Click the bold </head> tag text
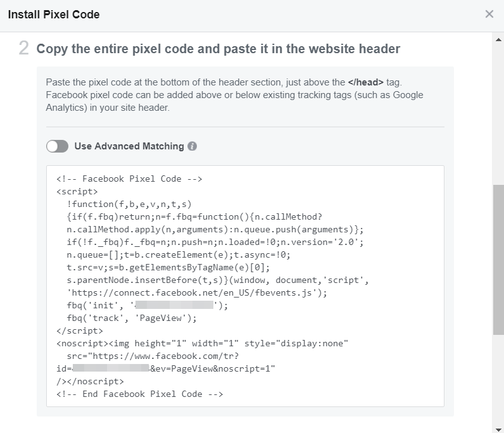This screenshot has width=504, height=433. click(365, 82)
